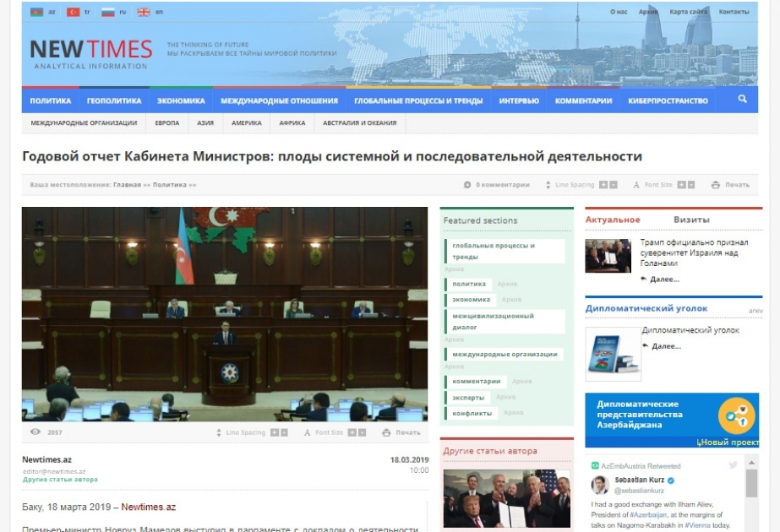Increase font size below article photo
780x532 pixels.
click(x=352, y=432)
